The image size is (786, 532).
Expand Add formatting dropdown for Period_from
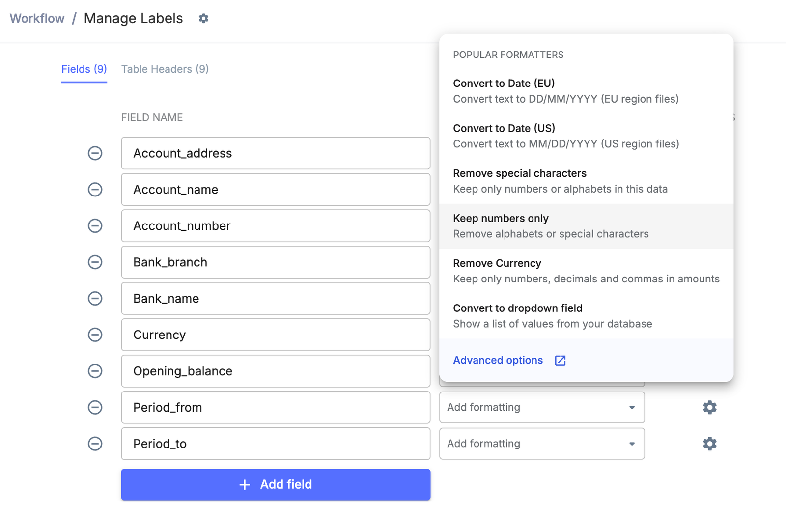tap(632, 407)
